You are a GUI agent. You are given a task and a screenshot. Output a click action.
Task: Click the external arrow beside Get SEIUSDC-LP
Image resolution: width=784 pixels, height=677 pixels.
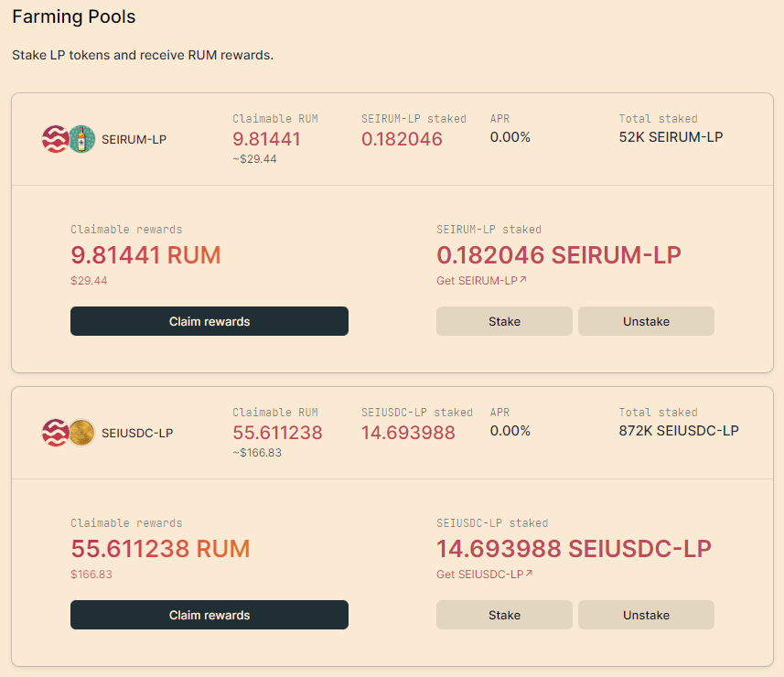click(529, 574)
